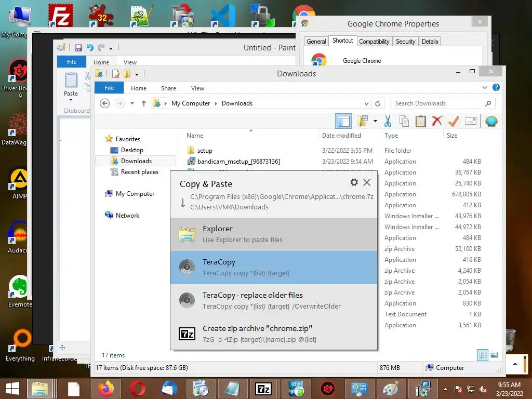This screenshot has height=399, width=532.
Task: Open the Home tab in Downloads window
Action: pyautogui.click(x=138, y=88)
